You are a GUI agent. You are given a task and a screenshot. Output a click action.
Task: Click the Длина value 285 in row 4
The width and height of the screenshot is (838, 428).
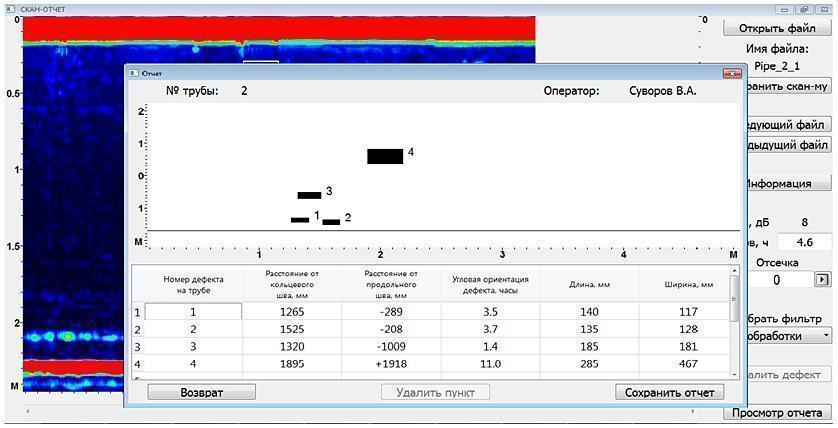tap(589, 364)
